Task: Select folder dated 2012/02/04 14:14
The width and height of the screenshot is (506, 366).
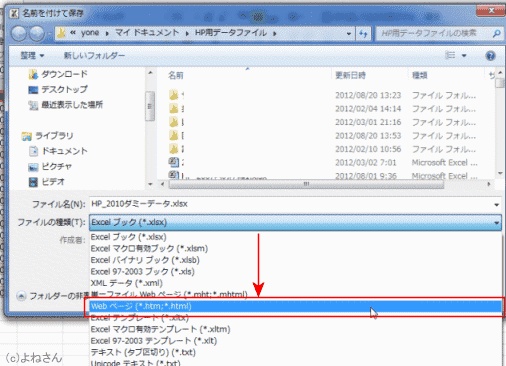Action: pyautogui.click(x=323, y=109)
